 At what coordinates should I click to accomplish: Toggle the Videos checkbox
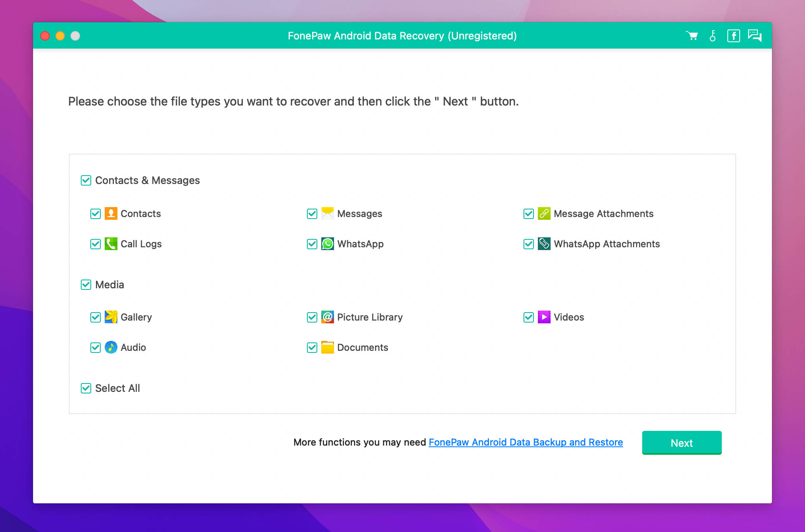529,317
